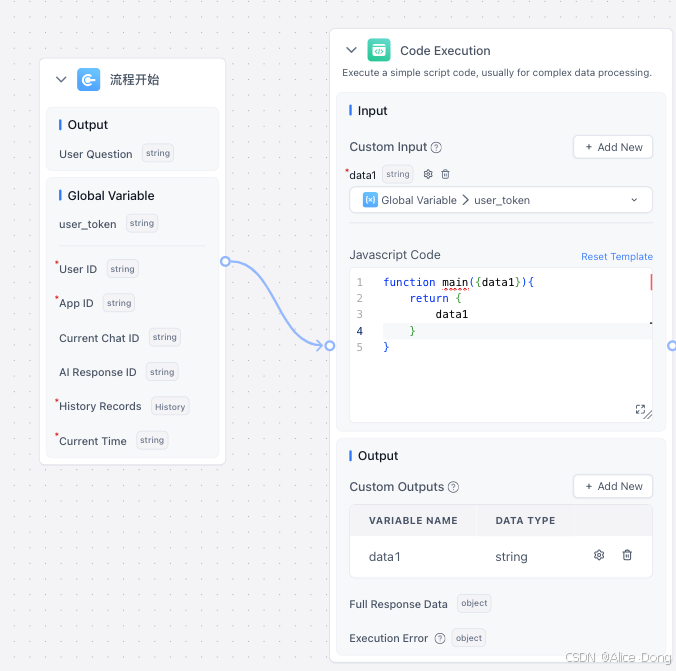Click the code editor resize handle
This screenshot has height=671, width=676.
(x=648, y=415)
